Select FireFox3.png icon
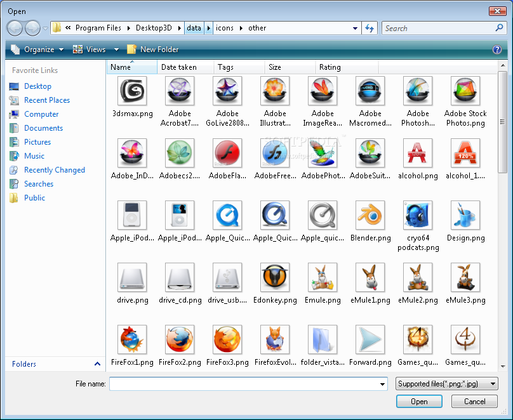 [227, 339]
